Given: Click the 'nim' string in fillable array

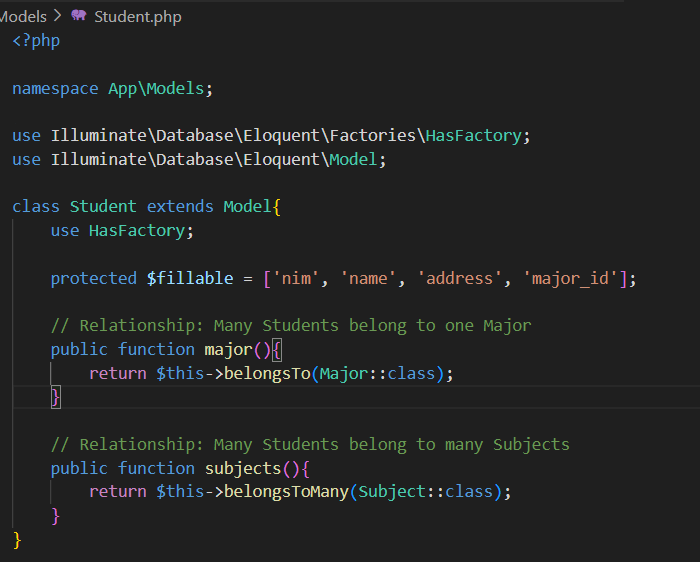Looking at the screenshot, I should tap(296, 278).
